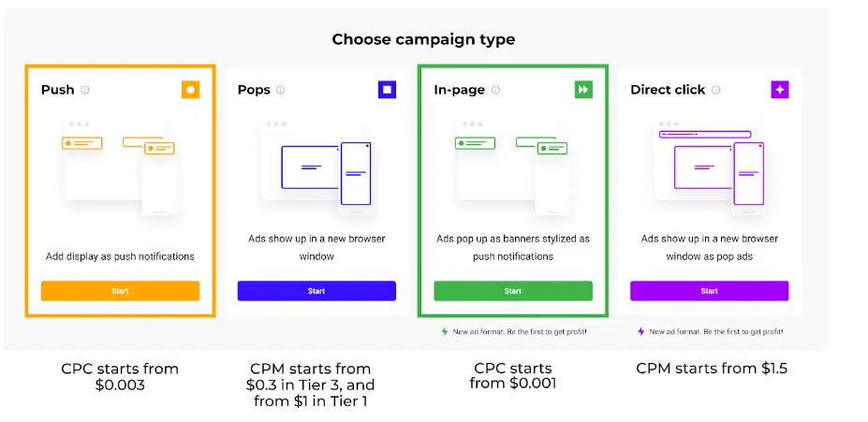
Task: Open the info tooltip next to Pops
Action: coord(281,90)
